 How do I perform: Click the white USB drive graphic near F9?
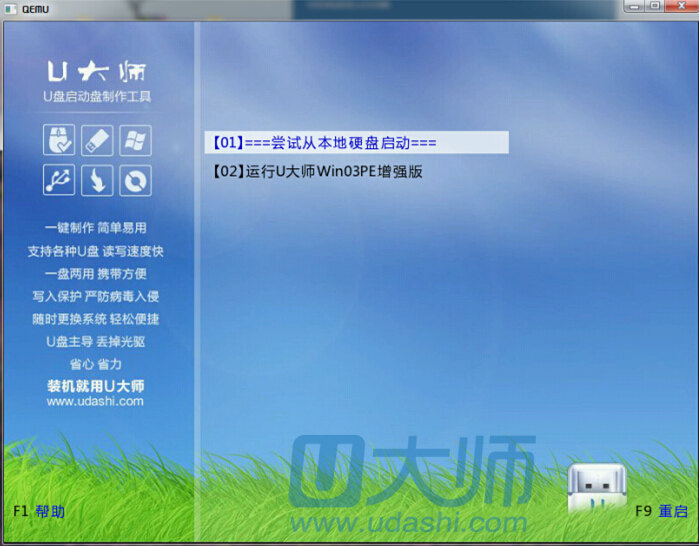pyautogui.click(x=597, y=487)
